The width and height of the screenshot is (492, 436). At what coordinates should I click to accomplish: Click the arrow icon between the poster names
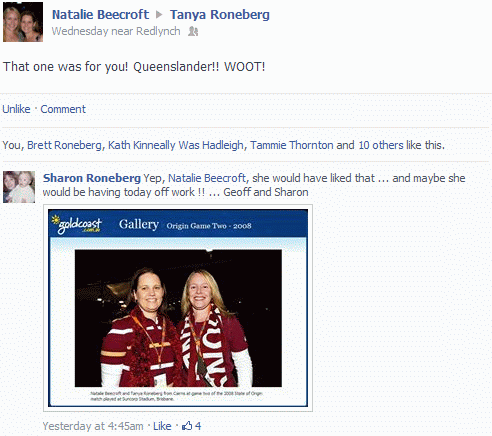(x=159, y=14)
